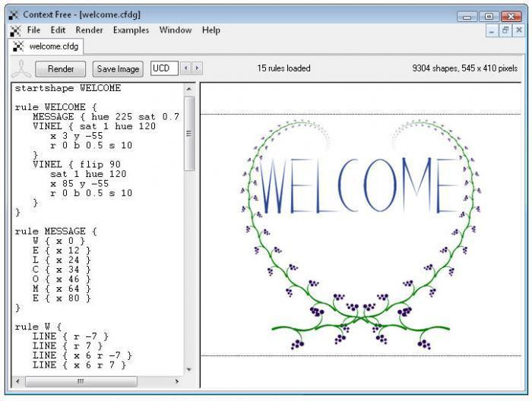This screenshot has width=532, height=401.
Task: Click the 'rule WELCOME {' code line
Action: 56,107
